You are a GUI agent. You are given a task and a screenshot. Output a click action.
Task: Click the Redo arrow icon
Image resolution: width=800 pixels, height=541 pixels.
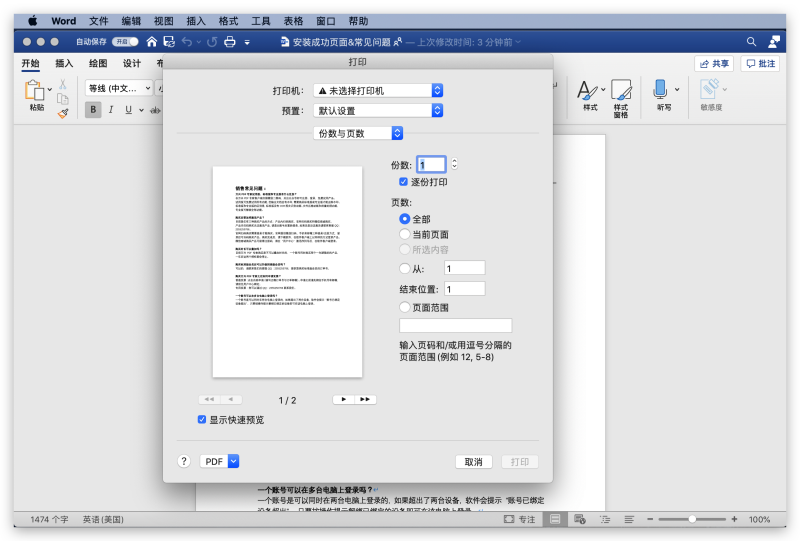coord(212,42)
